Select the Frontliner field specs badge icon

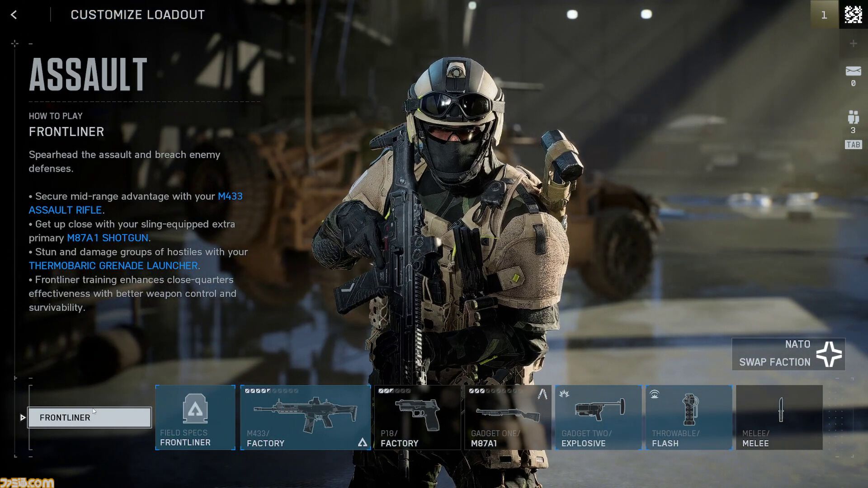pos(195,408)
